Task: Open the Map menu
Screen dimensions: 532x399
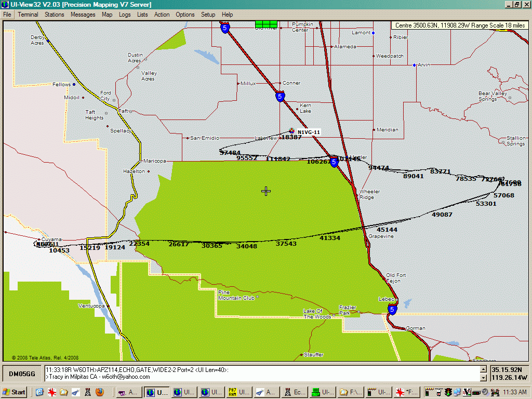Action: (x=107, y=15)
